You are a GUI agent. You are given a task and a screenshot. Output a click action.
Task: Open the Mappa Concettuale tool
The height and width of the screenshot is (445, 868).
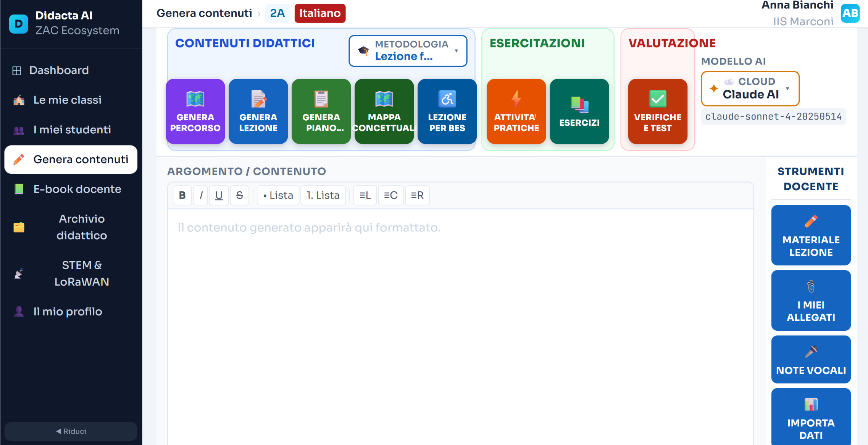384,111
